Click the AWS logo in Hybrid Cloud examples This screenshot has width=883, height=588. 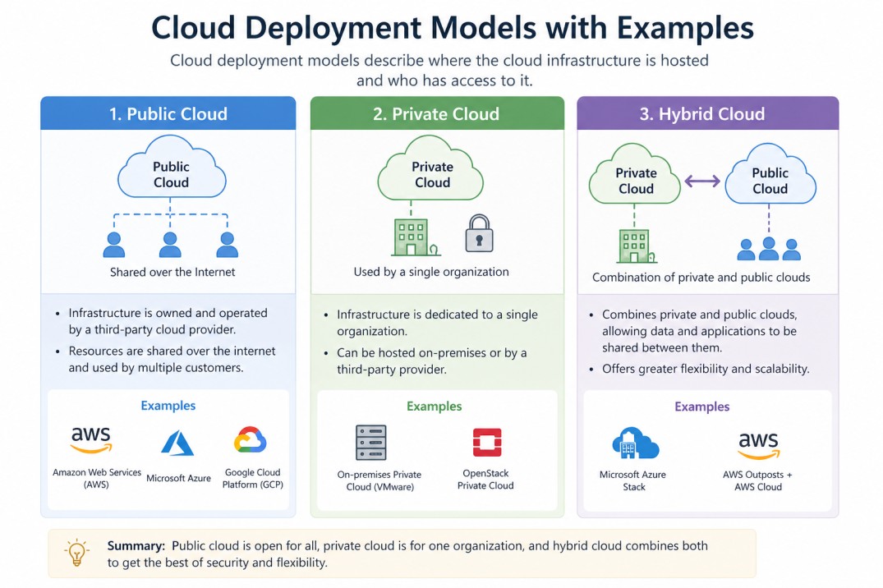point(758,445)
